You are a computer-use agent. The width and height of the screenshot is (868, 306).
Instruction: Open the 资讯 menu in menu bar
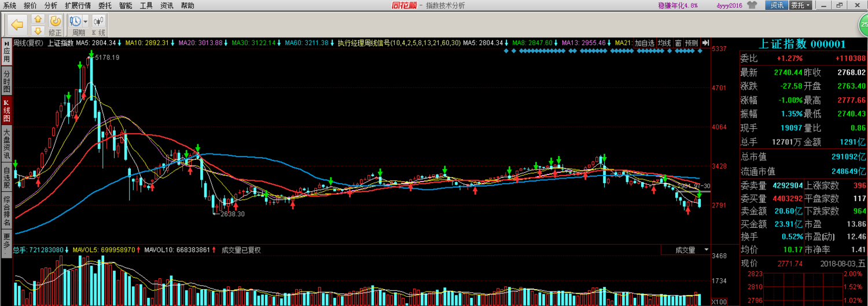(167, 5)
